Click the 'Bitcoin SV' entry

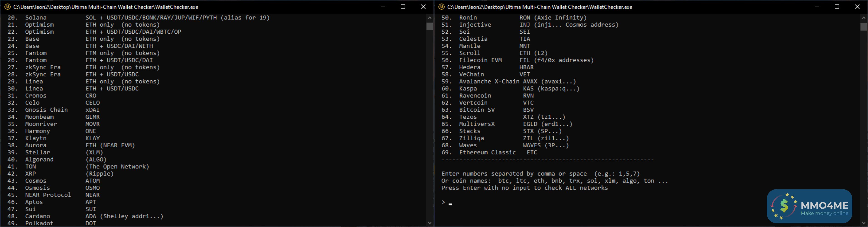click(x=477, y=109)
